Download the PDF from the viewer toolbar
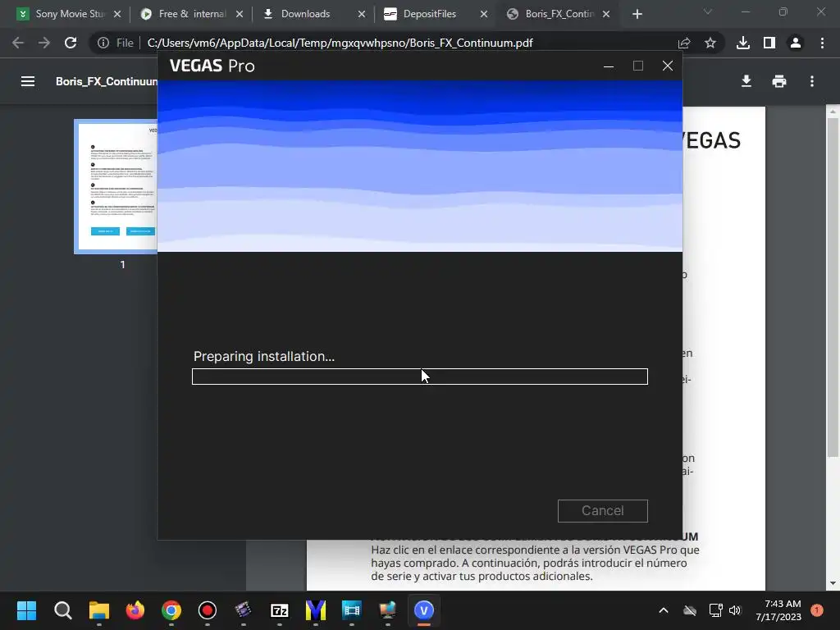840x630 pixels. (x=746, y=81)
